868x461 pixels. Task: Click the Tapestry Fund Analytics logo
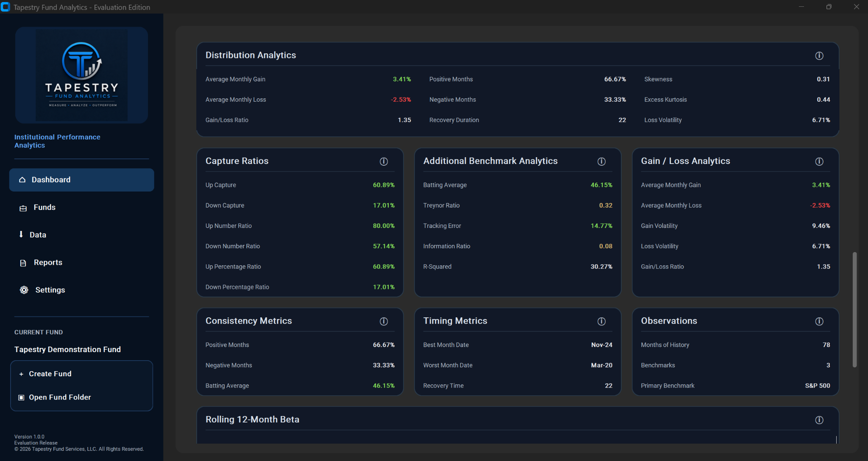tap(81, 75)
